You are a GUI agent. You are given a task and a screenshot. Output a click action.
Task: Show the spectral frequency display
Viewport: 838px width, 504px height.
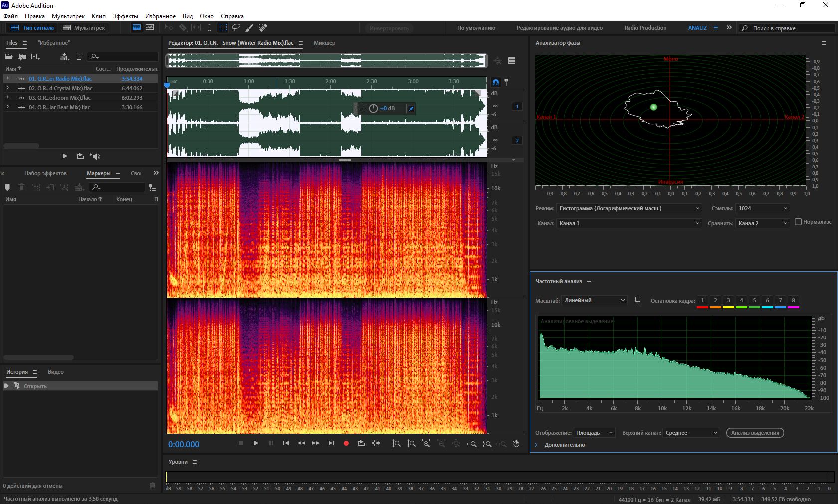tap(136, 28)
